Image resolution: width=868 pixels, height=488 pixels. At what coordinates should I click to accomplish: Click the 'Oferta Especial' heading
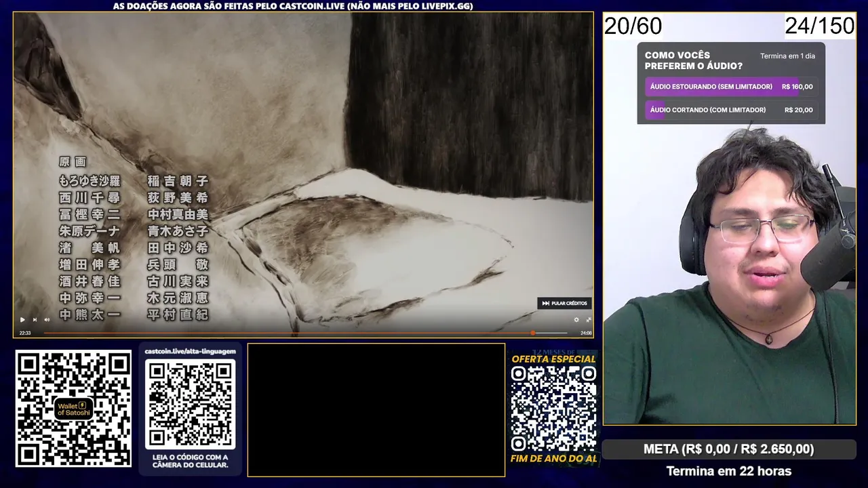click(553, 359)
